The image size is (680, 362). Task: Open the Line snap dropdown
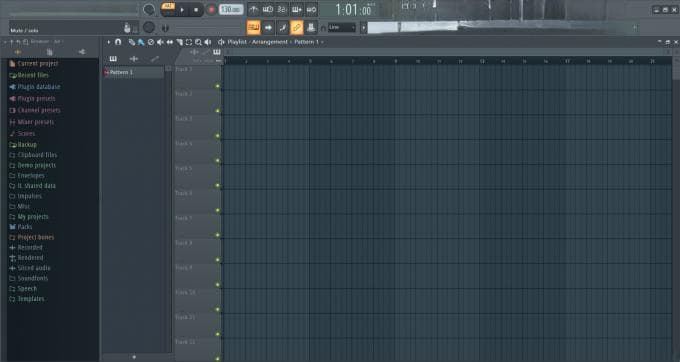[342, 28]
